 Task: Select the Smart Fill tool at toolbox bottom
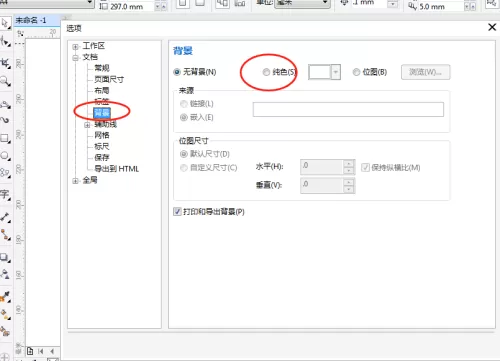(x=5, y=331)
